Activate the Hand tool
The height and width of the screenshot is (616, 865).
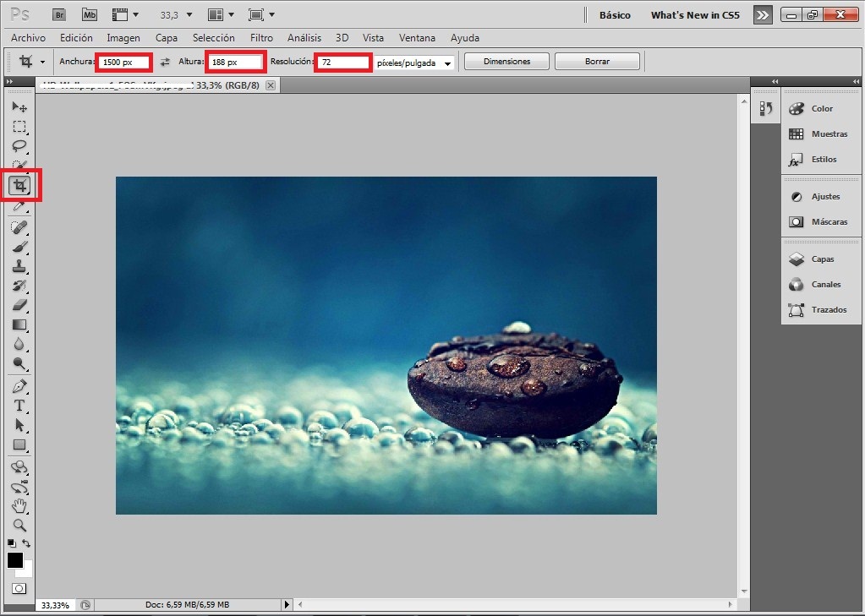click(x=19, y=506)
